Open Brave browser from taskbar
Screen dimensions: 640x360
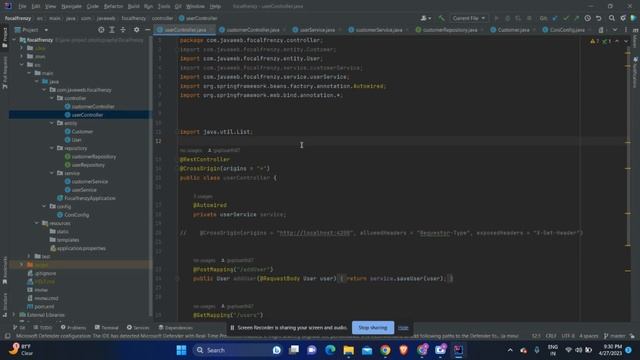click(403, 350)
